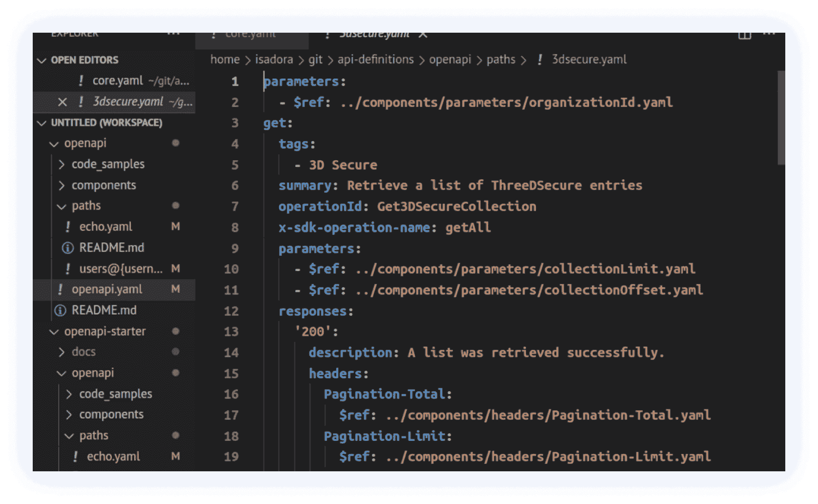Switch to the core.yaml tab
Viewport: 818px width, 504px height.
coord(250,35)
